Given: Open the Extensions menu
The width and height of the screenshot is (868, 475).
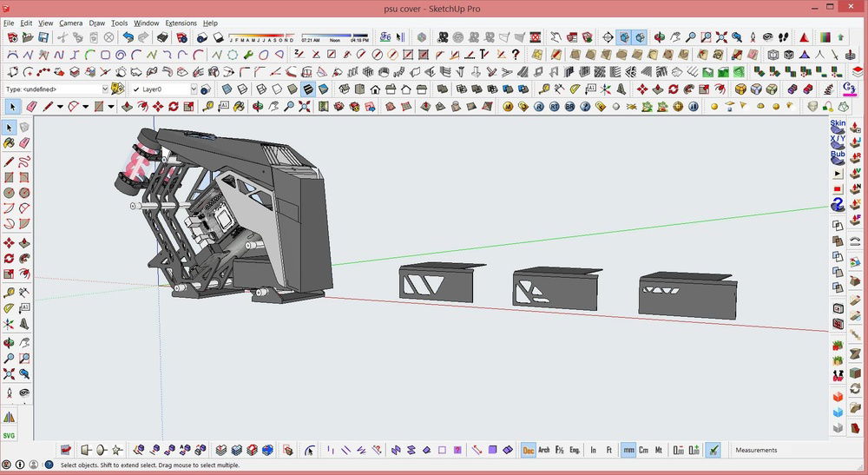Looking at the screenshot, I should click(181, 23).
